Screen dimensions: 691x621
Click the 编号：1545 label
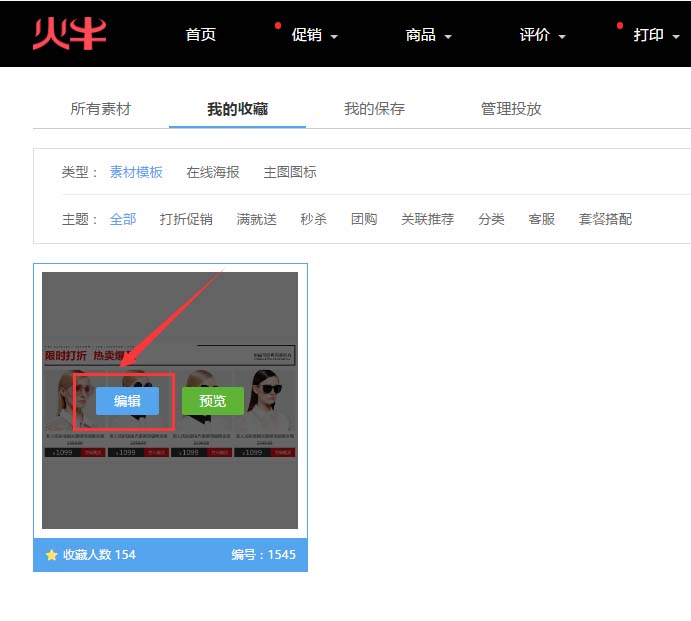(x=264, y=555)
